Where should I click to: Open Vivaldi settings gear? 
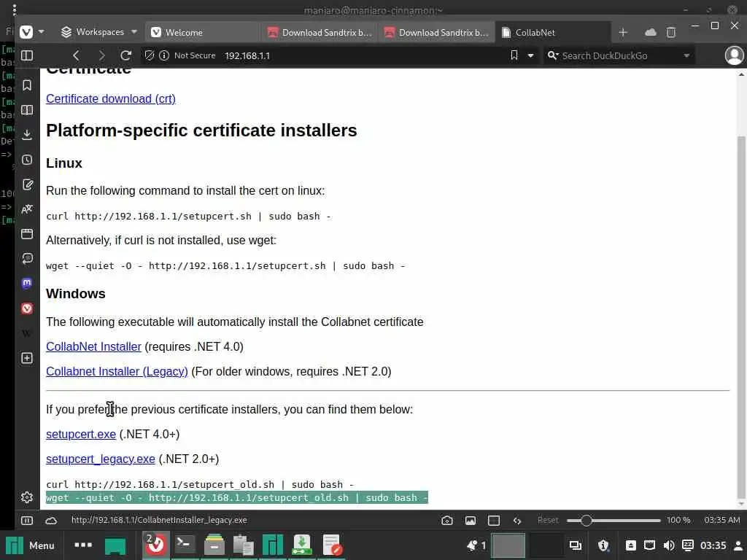pyautogui.click(x=27, y=497)
